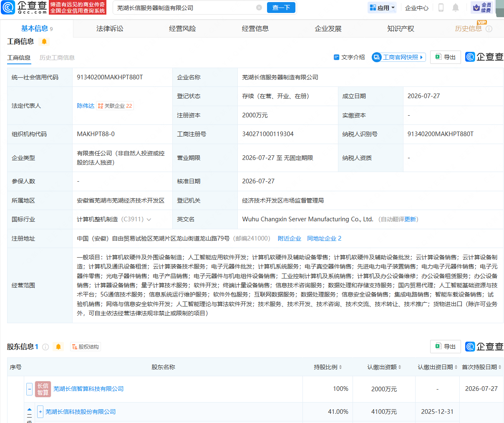The image size is (504, 423).
Task: Click bell icon beside 股东信息 heading
Action: click(58, 347)
